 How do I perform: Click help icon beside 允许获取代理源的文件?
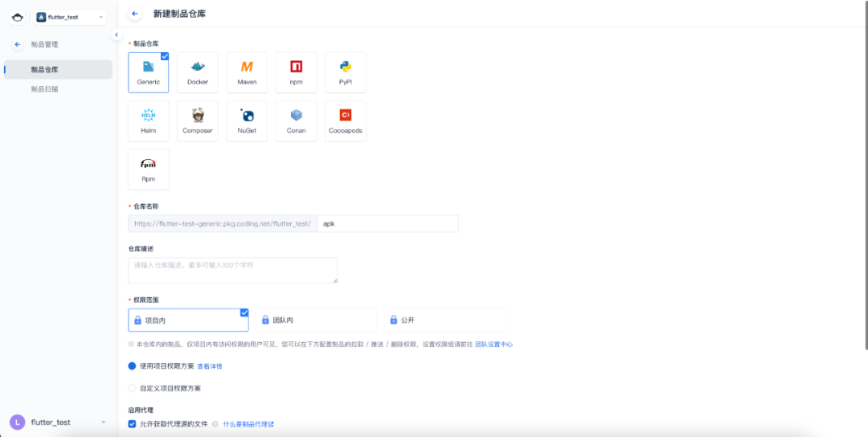coord(215,424)
